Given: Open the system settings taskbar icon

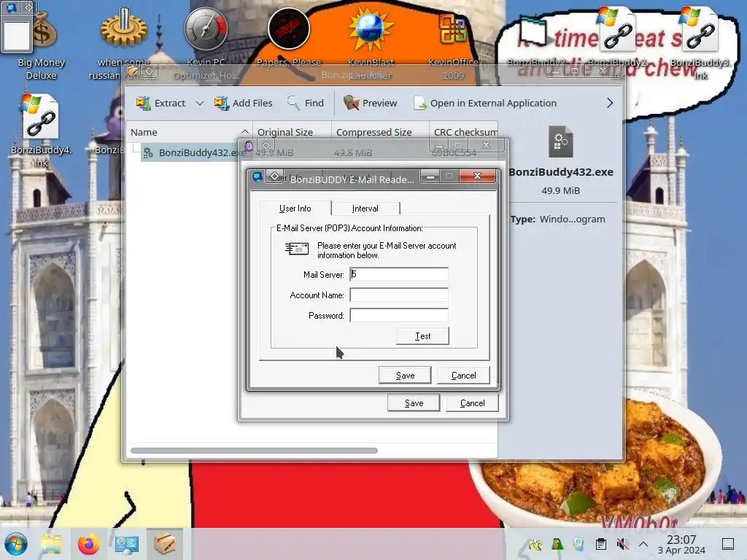Looking at the screenshot, I should click(x=126, y=544).
